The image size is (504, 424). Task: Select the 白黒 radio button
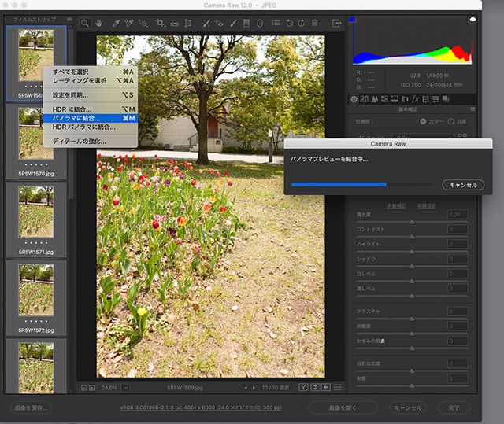(451, 121)
